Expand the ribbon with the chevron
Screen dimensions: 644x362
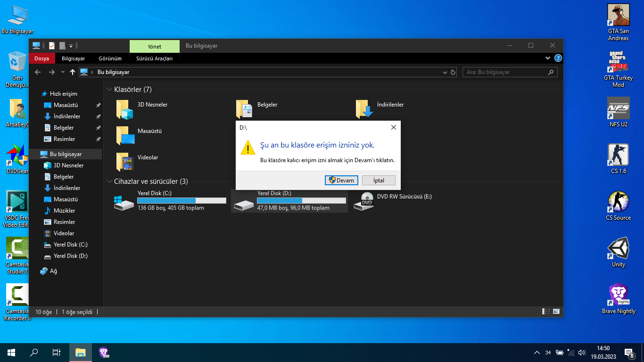tap(548, 58)
